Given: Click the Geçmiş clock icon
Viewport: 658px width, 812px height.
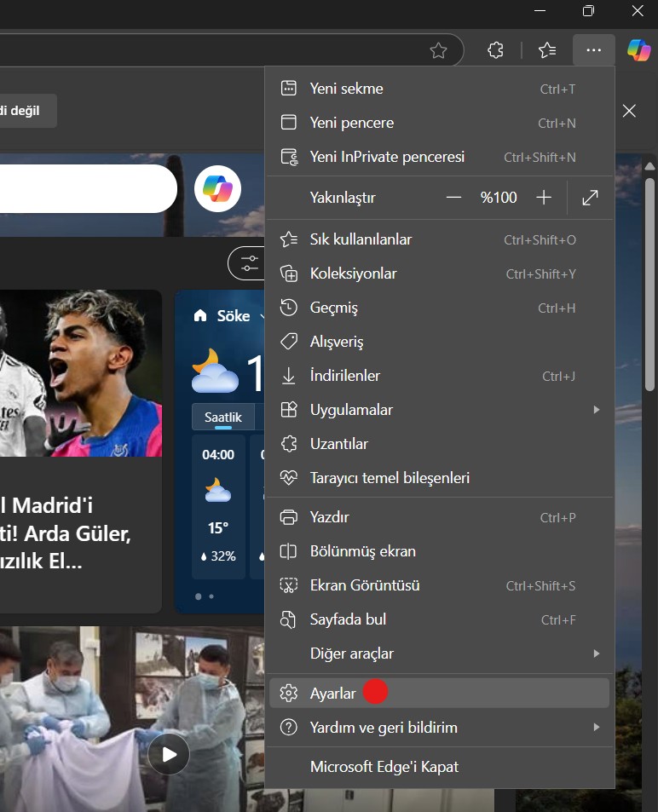Looking at the screenshot, I should pyautogui.click(x=289, y=308).
